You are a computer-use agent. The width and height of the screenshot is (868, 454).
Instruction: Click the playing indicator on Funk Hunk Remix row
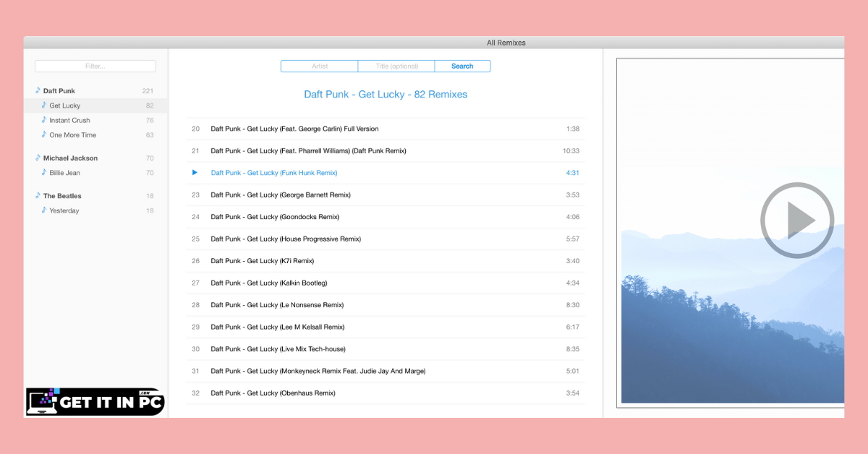coord(195,173)
